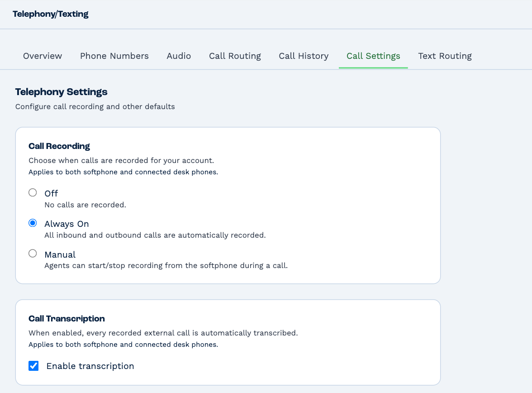
Task: View the Call History tab
Action: pyautogui.click(x=304, y=56)
